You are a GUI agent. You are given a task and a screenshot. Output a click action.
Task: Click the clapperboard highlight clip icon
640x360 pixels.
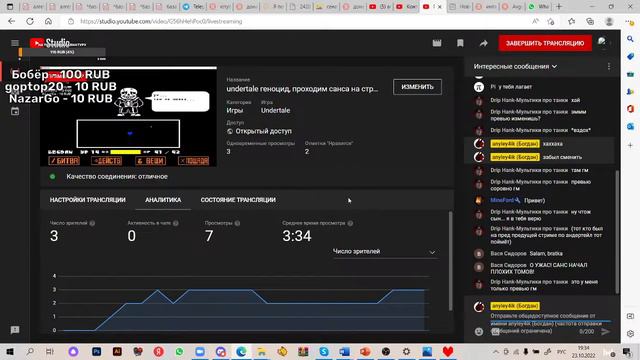(x=437, y=43)
